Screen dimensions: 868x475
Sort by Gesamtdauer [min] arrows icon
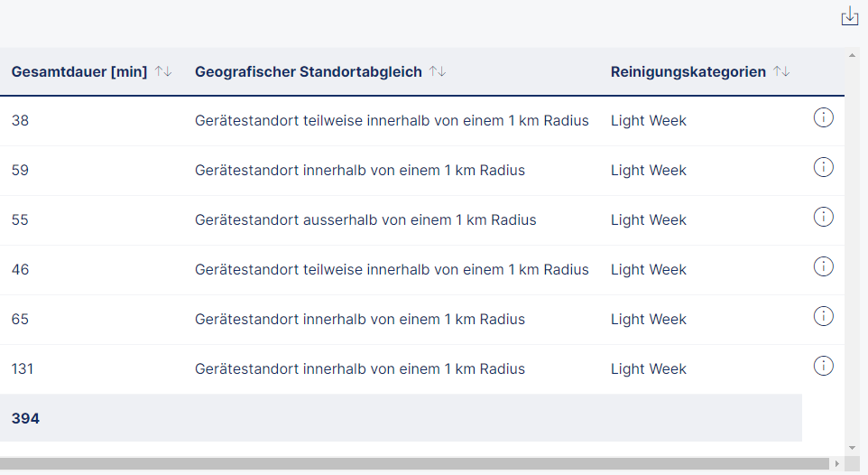click(163, 71)
